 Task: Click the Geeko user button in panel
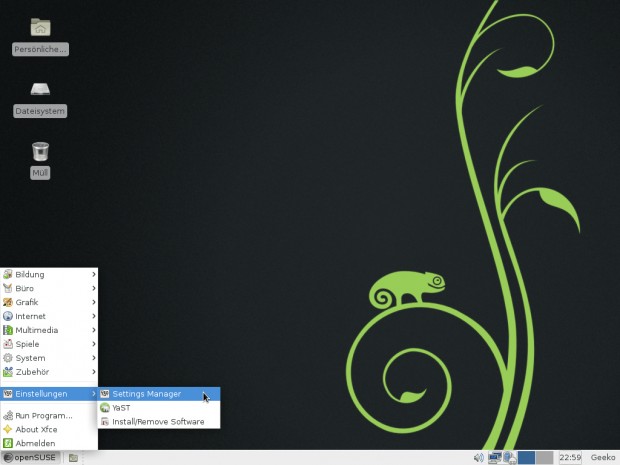tap(603, 457)
